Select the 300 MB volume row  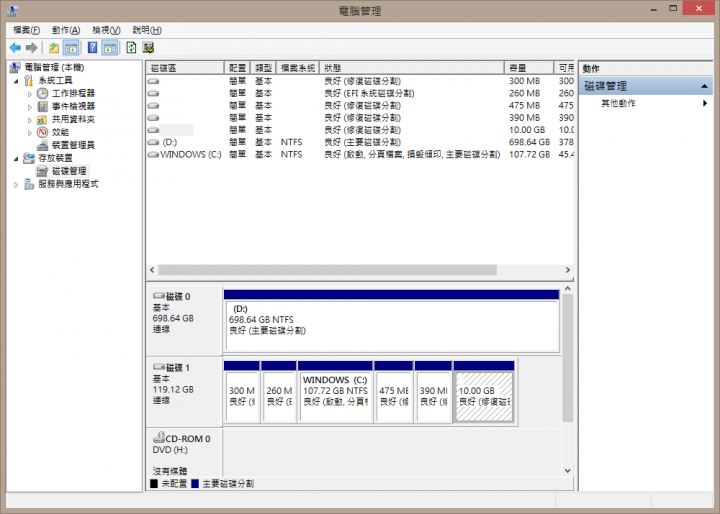click(x=360, y=81)
